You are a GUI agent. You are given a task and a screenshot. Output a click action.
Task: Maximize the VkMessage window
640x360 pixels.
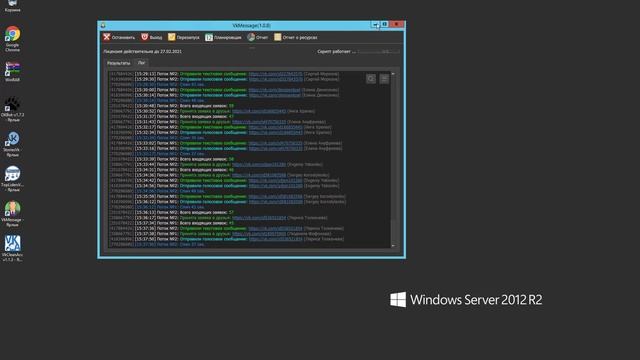coord(384,24)
